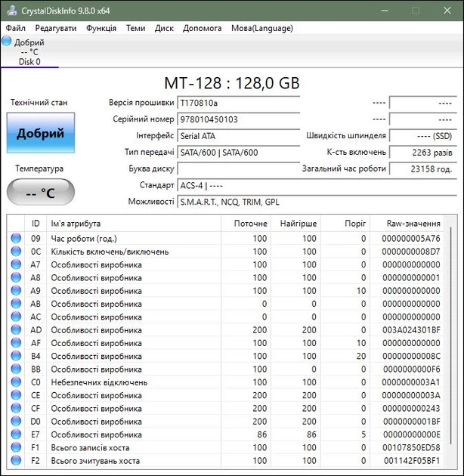Click the Ім'я атрибута column header
Viewport: 464px width, 476px height.
click(134, 224)
